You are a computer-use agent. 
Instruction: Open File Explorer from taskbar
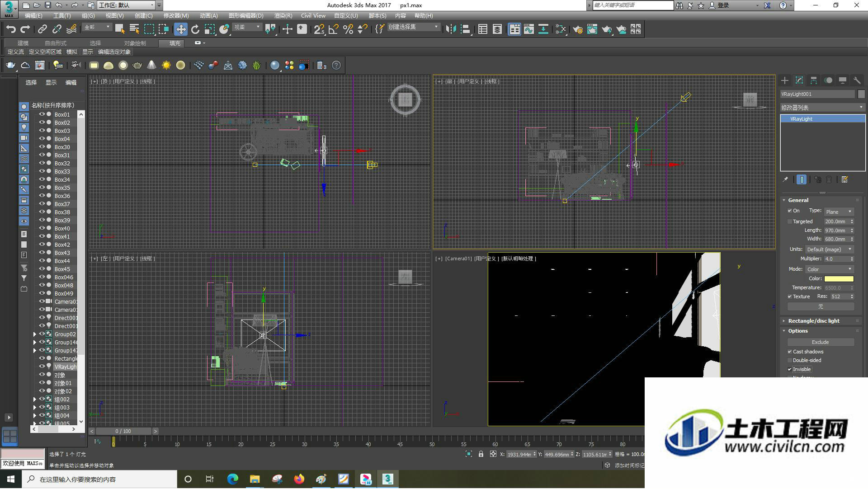click(x=255, y=479)
